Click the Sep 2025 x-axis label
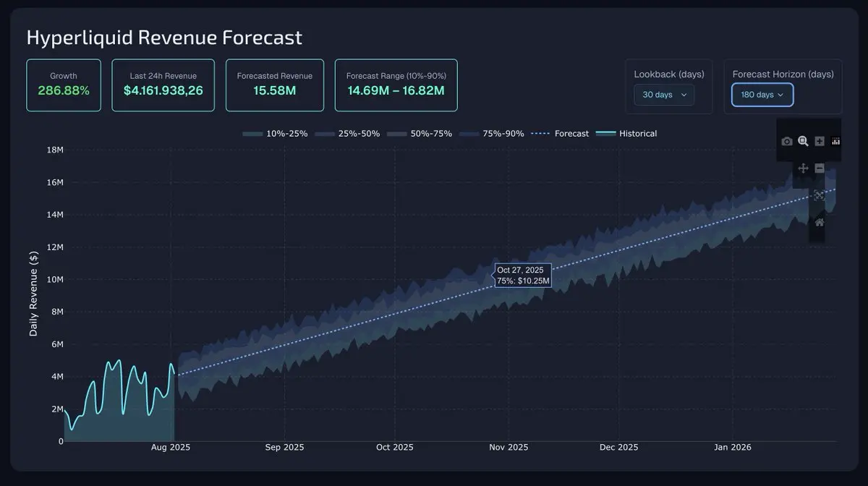868x486 pixels. pos(285,448)
